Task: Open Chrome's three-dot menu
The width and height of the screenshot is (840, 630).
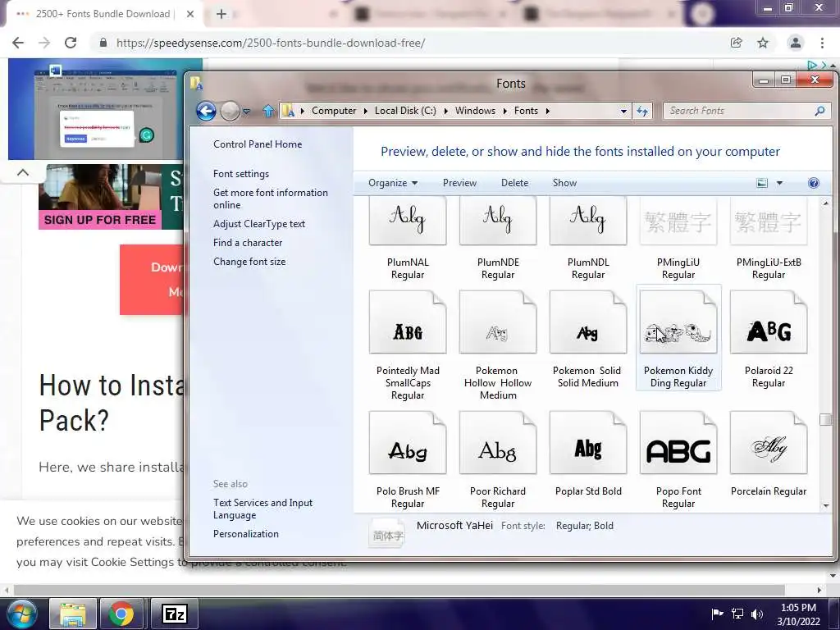Action: 822,43
